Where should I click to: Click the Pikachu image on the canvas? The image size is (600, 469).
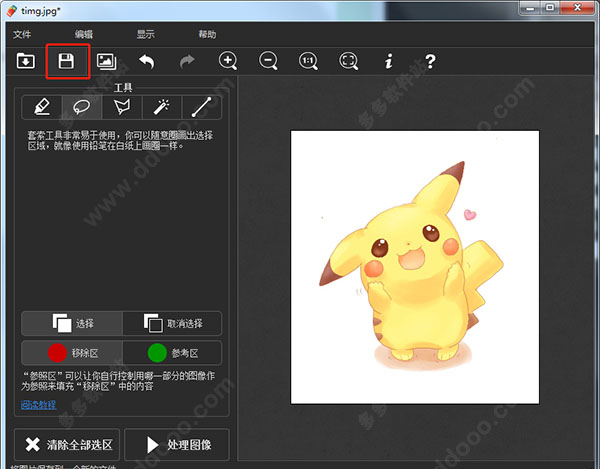click(415, 267)
